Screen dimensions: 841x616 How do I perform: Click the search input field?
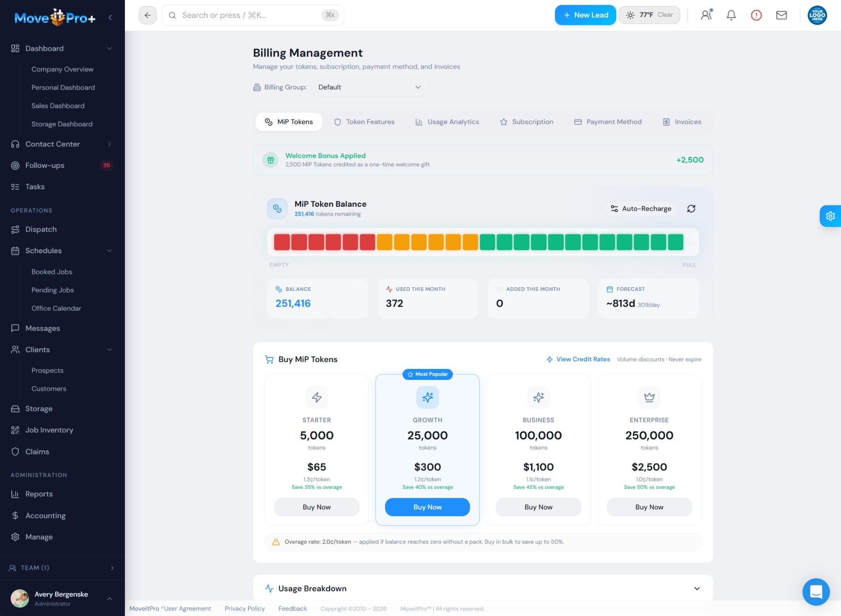click(253, 15)
